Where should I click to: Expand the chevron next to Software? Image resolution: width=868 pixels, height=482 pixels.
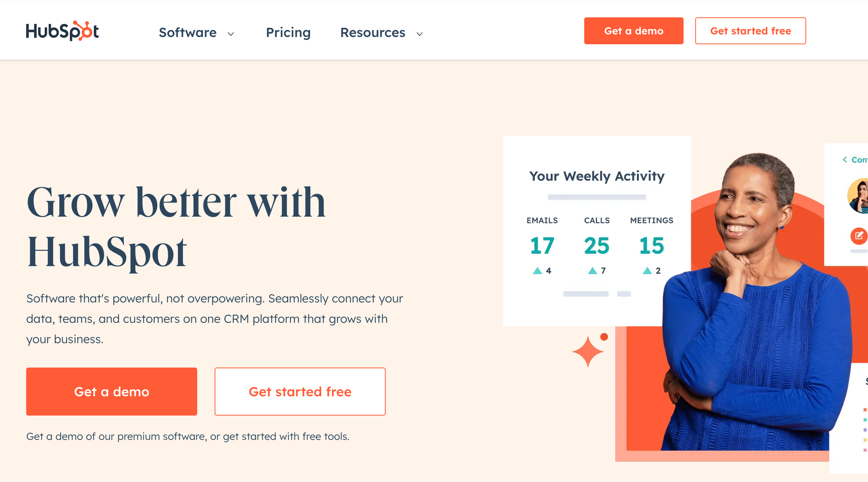231,34
